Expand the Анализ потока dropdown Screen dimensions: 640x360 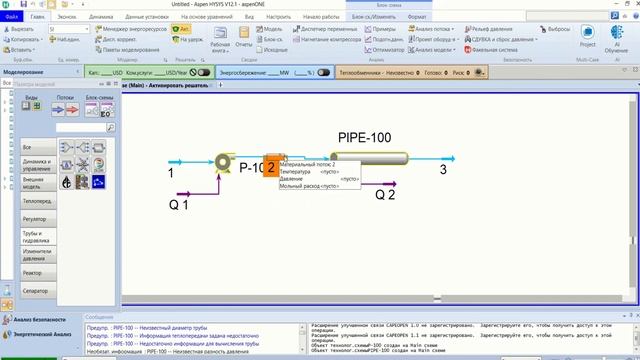pos(453,29)
